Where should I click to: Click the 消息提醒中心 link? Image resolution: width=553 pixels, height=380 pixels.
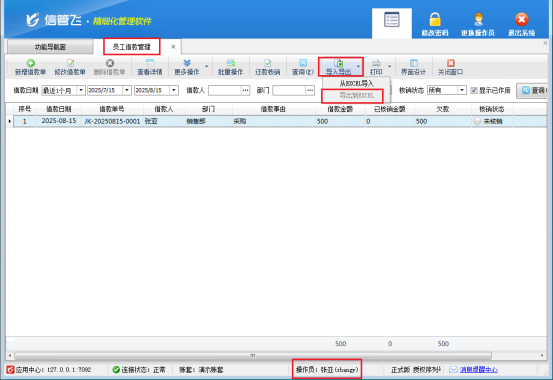479,369
